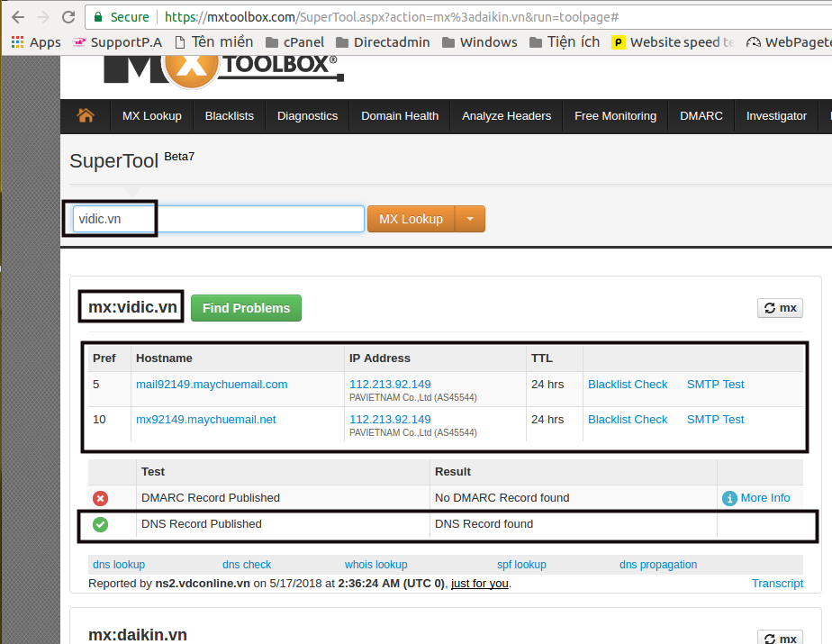The width and height of the screenshot is (832, 644).
Task: Click the browser forward arrow
Action: 43,17
